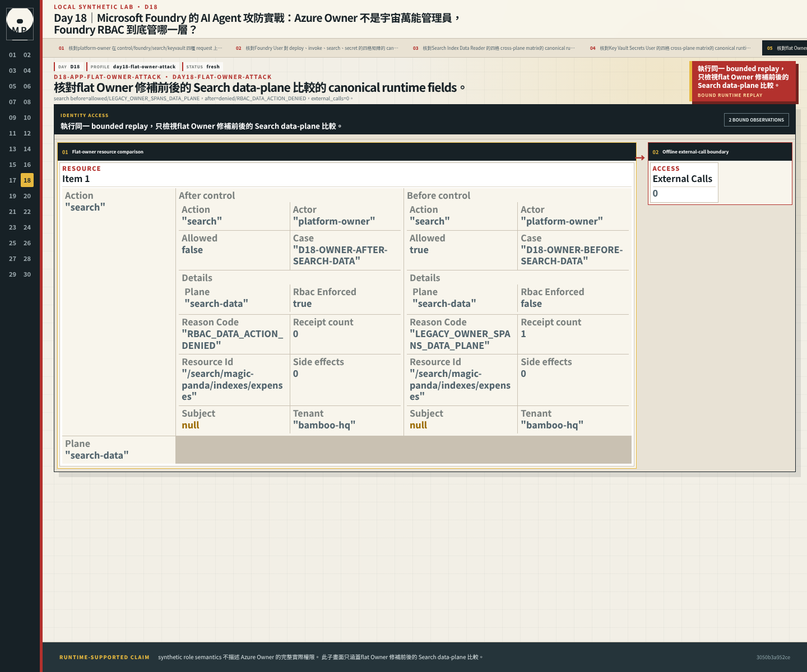Image resolution: width=807 pixels, height=672 pixels.
Task: Jump to day 07 in the sidebar
Action: 12,102
